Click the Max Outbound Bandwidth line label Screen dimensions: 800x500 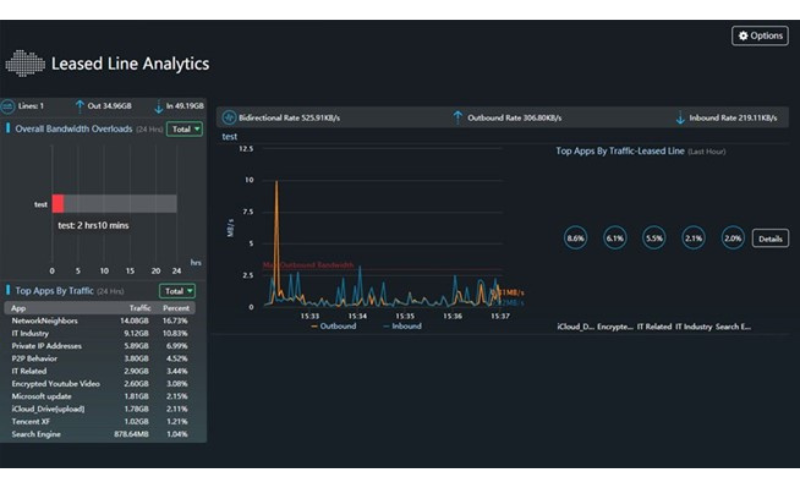[x=308, y=265]
